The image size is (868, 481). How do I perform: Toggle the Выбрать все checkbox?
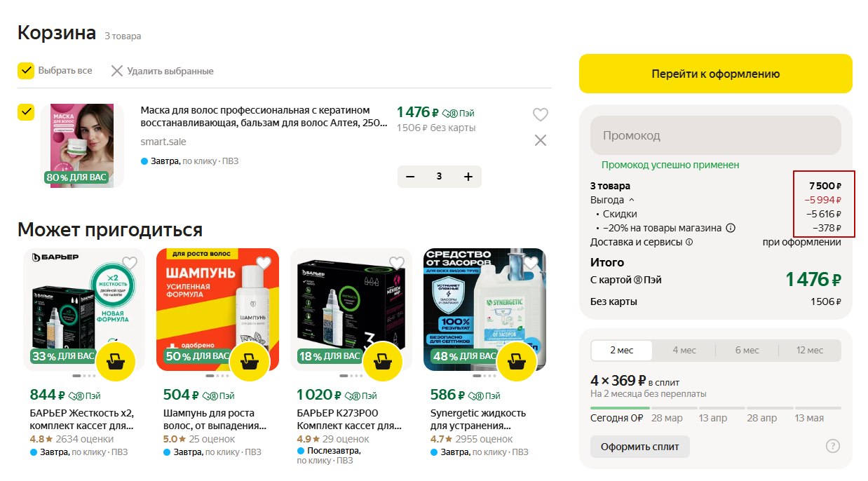(26, 70)
